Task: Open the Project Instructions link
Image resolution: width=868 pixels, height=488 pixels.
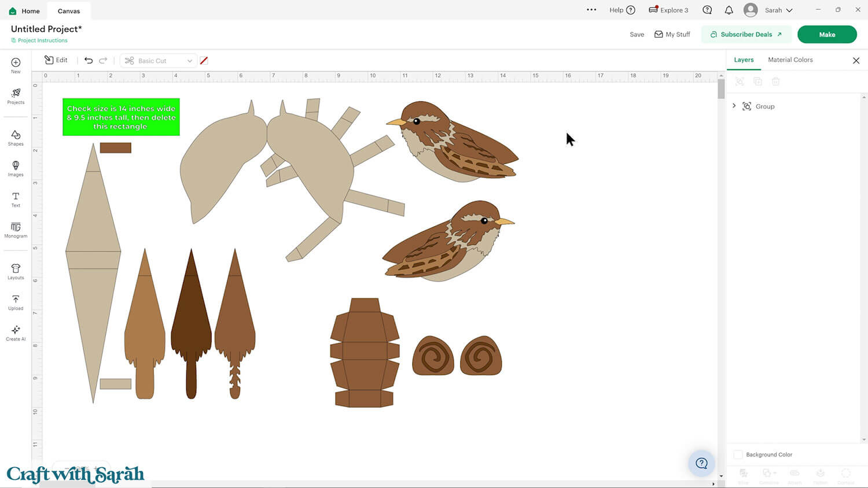Action: coord(42,40)
